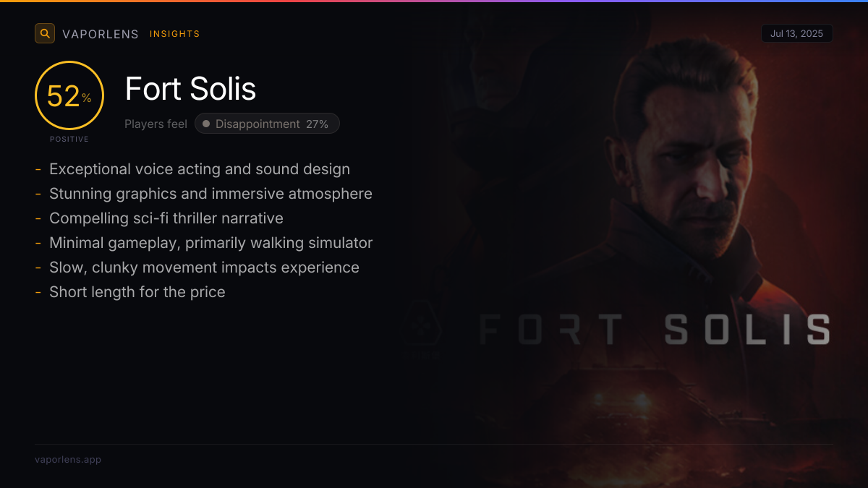Open the vaporlens.app footer link
The image size is (868, 488).
(x=68, y=459)
